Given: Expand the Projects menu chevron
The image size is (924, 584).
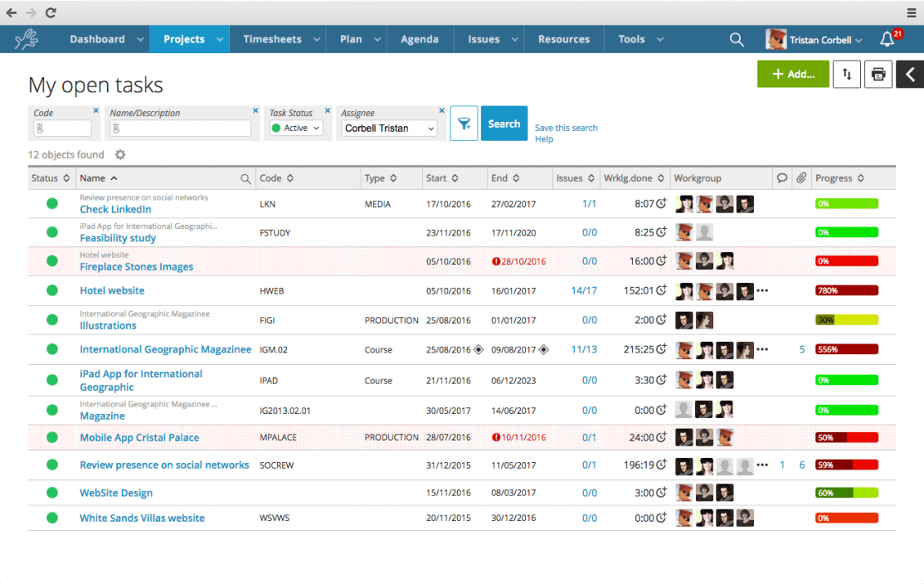Looking at the screenshot, I should 219,38.
